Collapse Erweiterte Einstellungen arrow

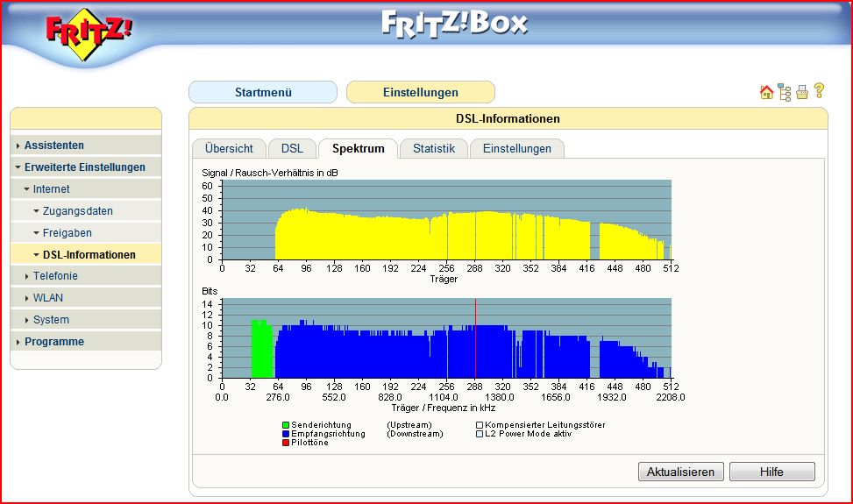pyautogui.click(x=18, y=167)
